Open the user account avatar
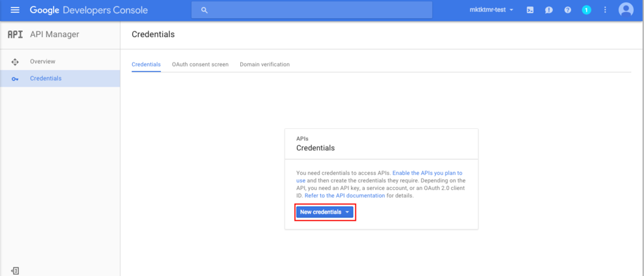Viewport: 644px width, 276px height. pos(626,10)
